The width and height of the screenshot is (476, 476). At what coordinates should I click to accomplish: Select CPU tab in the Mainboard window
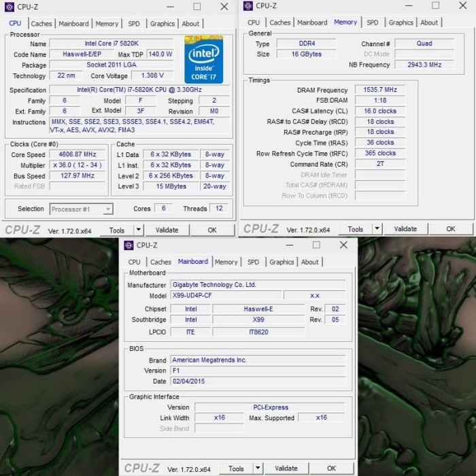tap(135, 262)
